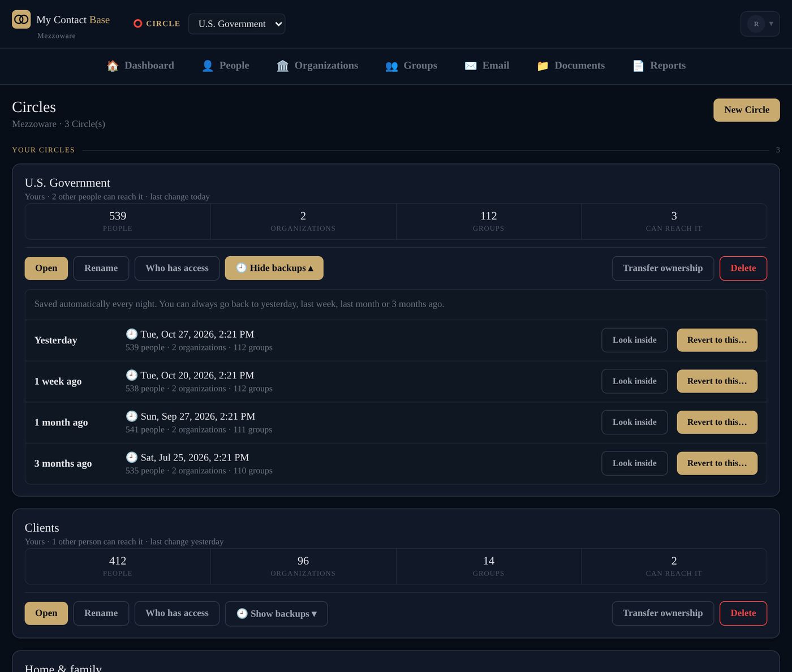Screen dimensions: 792x672
Task: Click "538 people · 2 organizations · 112 groups" text
Action: [x=199, y=389]
